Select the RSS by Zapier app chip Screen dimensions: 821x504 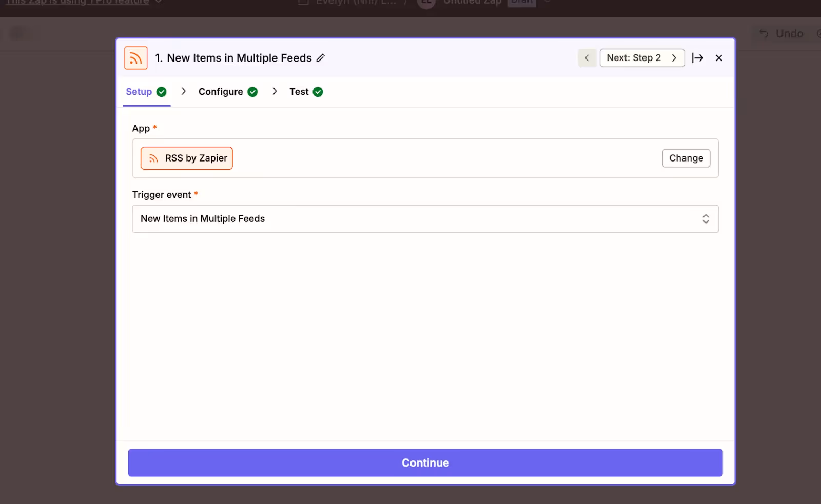coord(187,158)
